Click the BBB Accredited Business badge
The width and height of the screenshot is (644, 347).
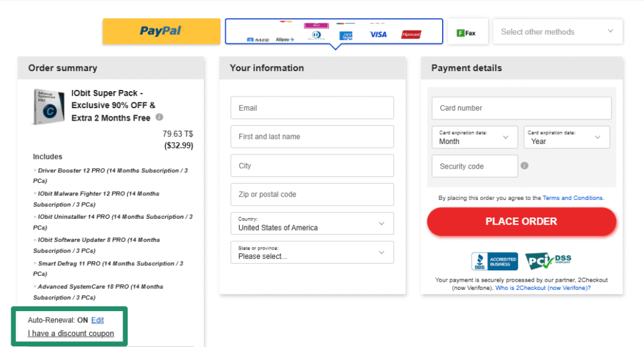click(x=494, y=261)
